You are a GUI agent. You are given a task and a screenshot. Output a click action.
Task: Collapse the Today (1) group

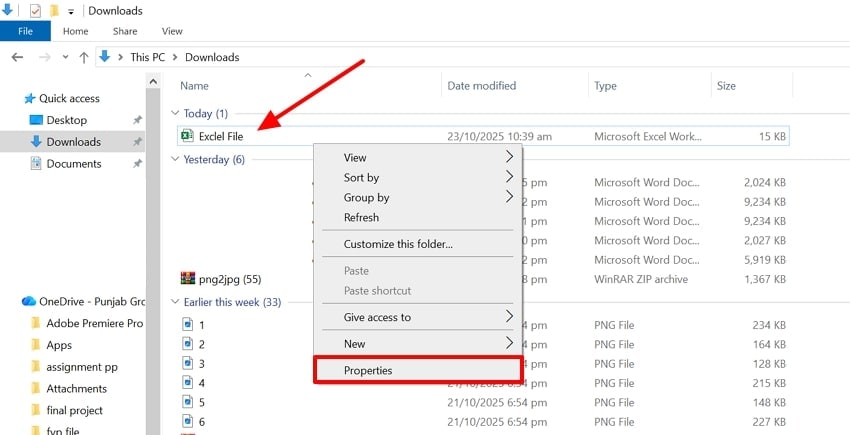click(175, 113)
